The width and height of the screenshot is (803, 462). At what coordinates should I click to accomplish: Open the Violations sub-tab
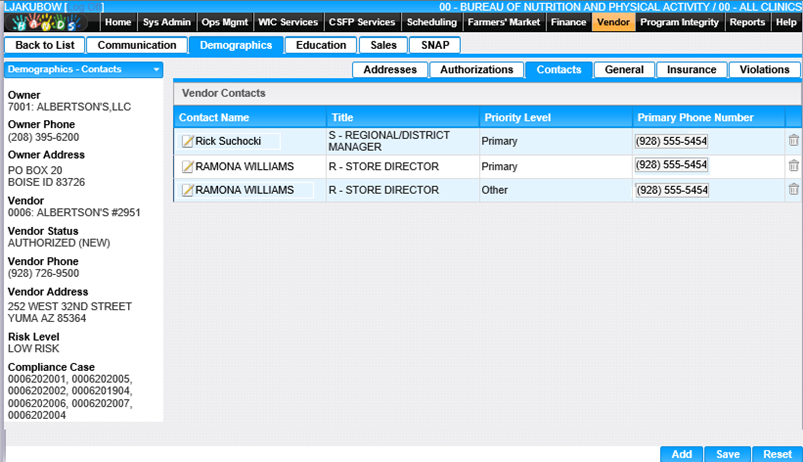[x=765, y=70]
